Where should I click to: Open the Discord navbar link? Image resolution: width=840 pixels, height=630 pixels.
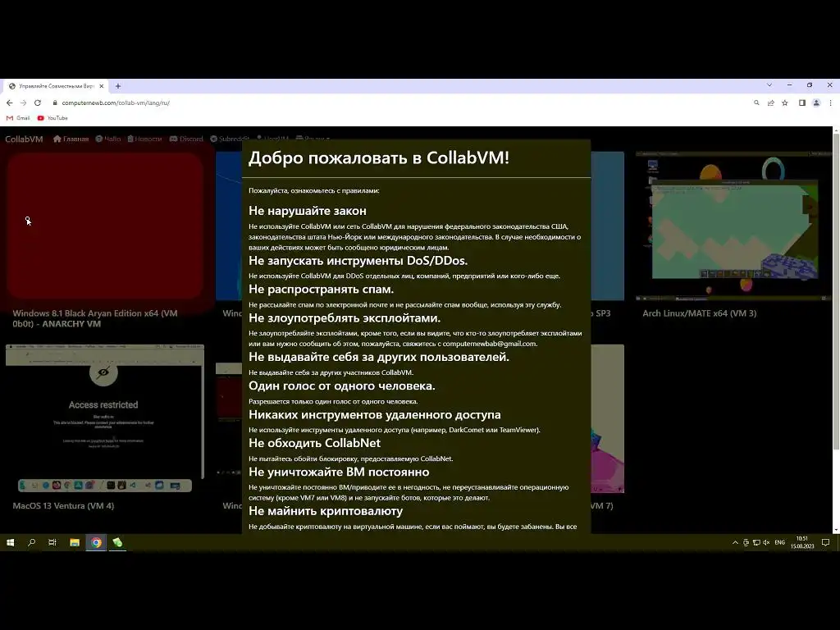point(186,139)
